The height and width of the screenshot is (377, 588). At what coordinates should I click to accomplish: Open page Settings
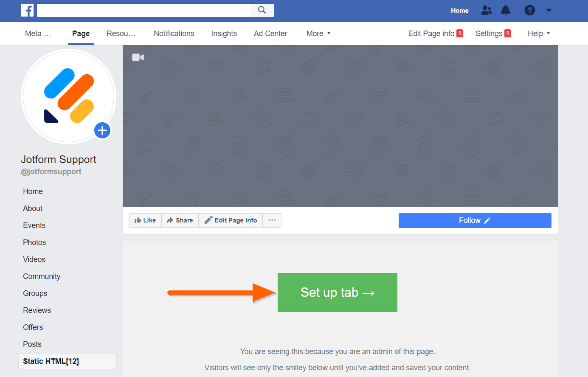[x=493, y=34]
